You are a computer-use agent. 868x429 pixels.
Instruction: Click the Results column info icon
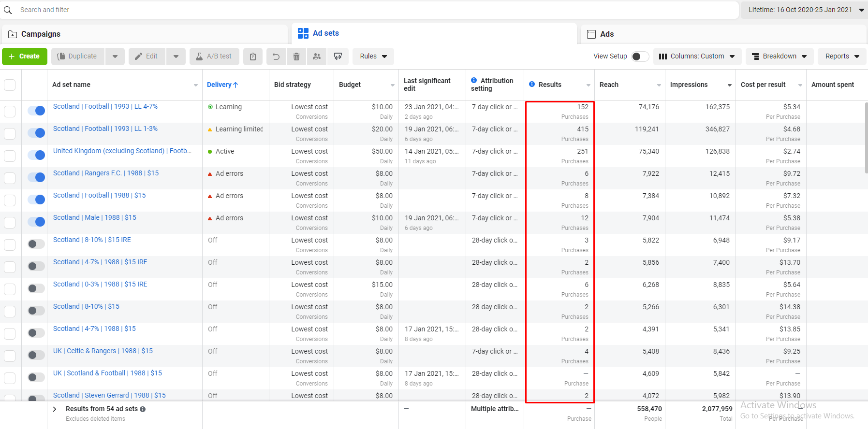click(x=532, y=84)
